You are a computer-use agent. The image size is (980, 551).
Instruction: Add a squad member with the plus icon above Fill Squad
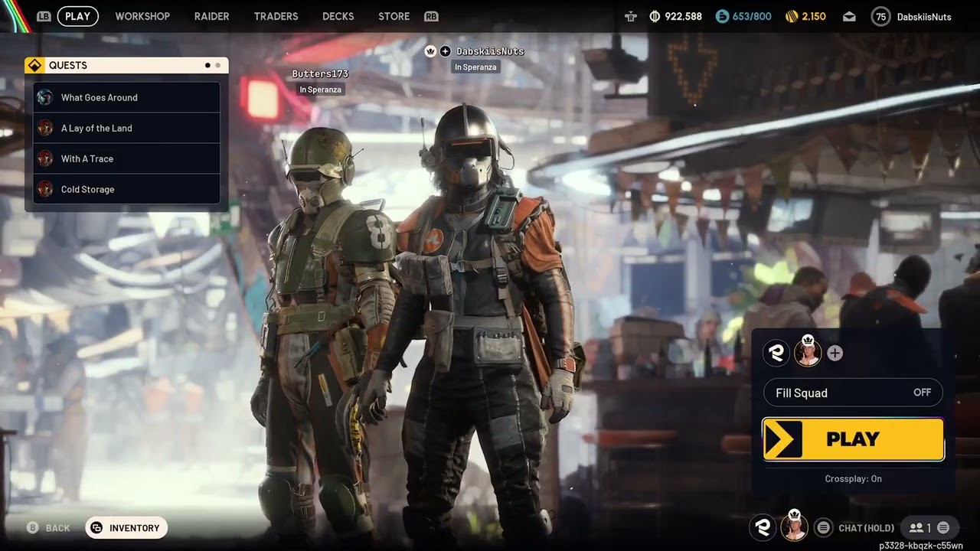tap(835, 353)
